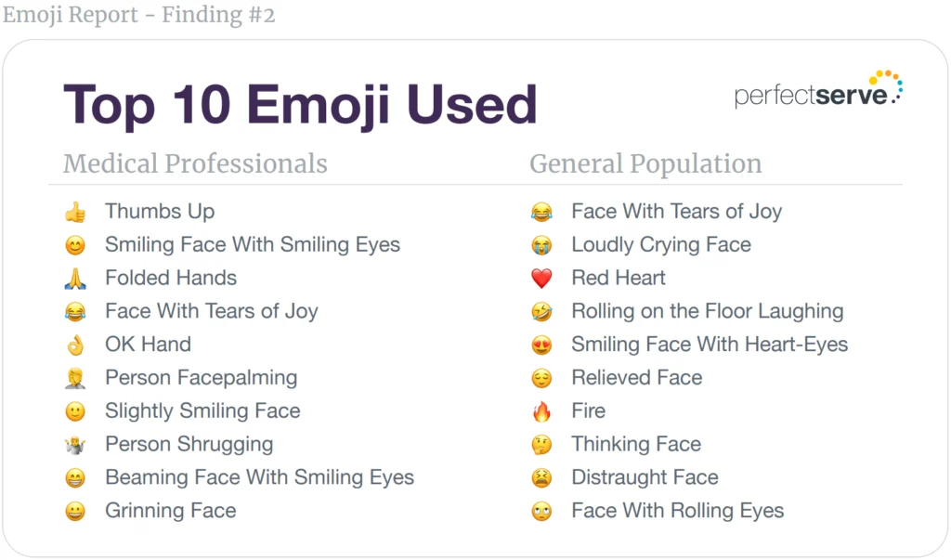Click the Grinning Face emoji icon

[x=75, y=511]
